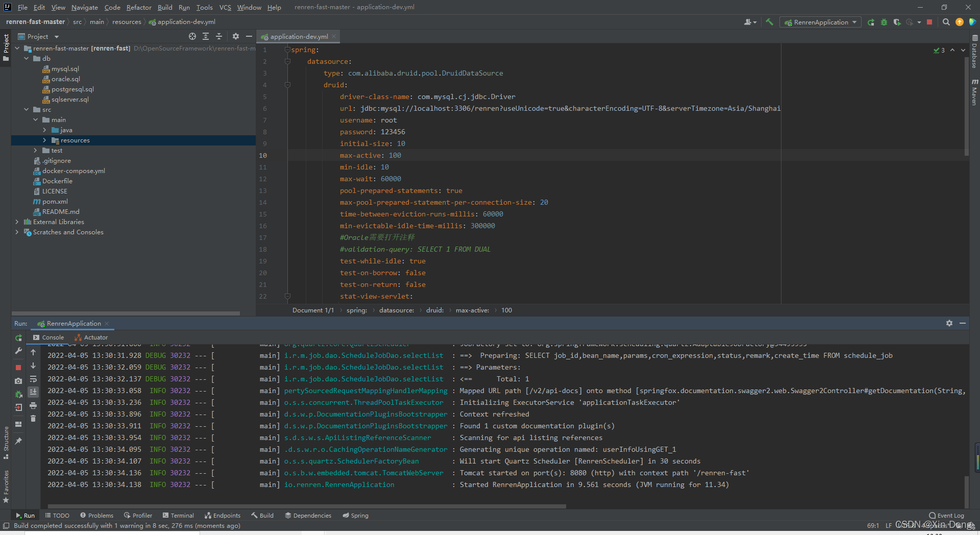980x535 pixels.
Task: Run RenrenApplication with coverage shield icon
Action: click(x=897, y=22)
